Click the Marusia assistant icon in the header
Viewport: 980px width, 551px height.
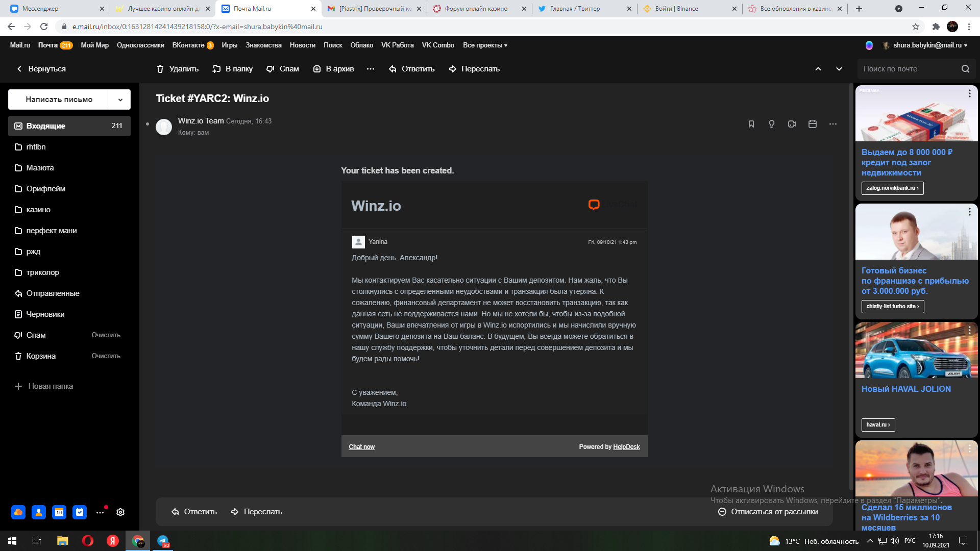869,45
